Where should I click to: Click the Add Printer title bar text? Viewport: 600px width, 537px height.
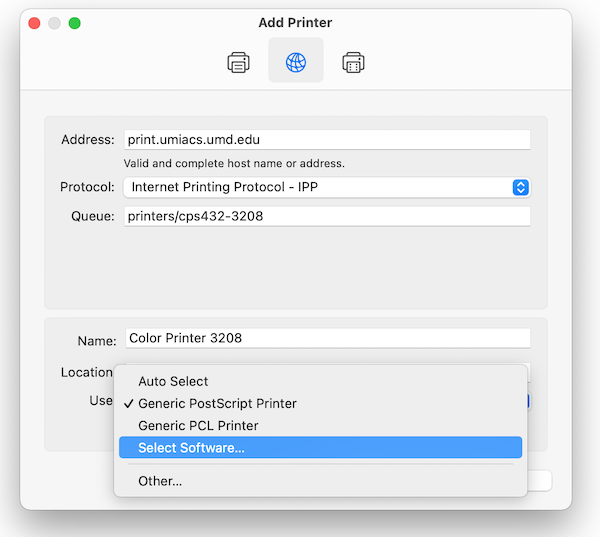coord(295,23)
